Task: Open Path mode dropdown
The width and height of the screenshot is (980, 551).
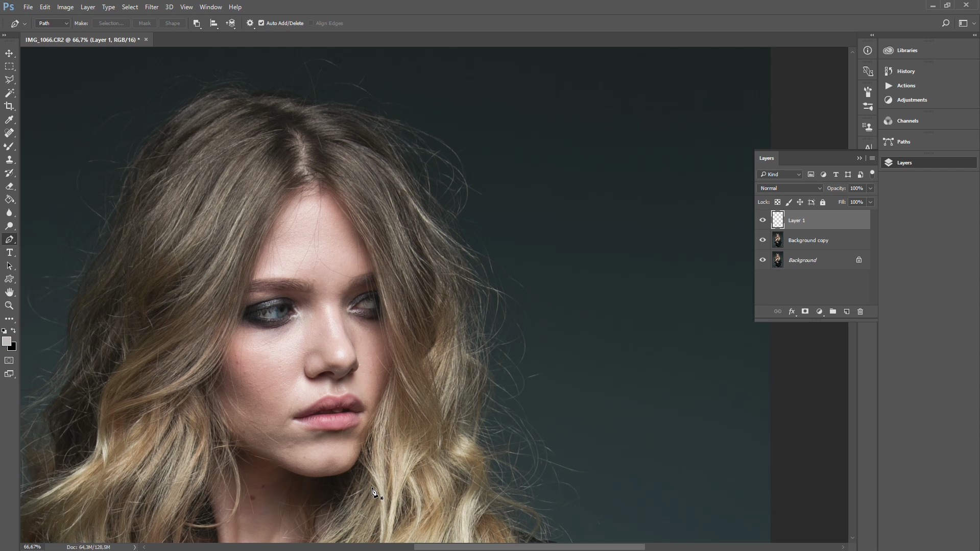Action: point(52,23)
